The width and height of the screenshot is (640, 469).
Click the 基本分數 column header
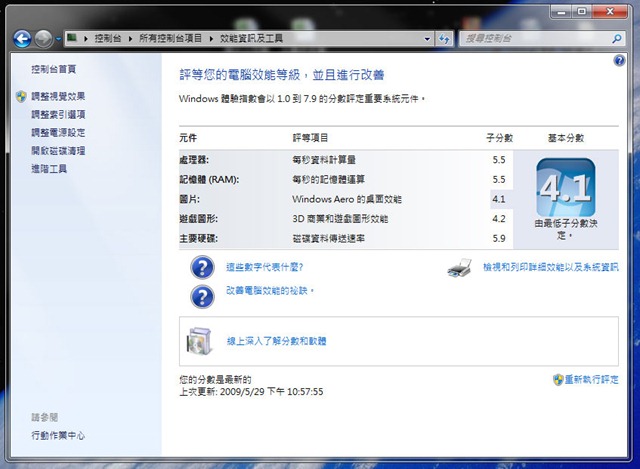tap(566, 138)
